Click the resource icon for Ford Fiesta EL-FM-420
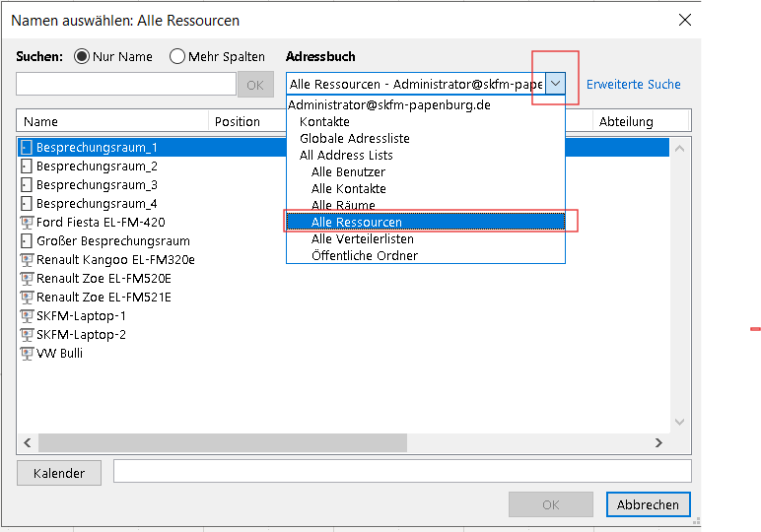761x532 pixels. click(x=27, y=223)
